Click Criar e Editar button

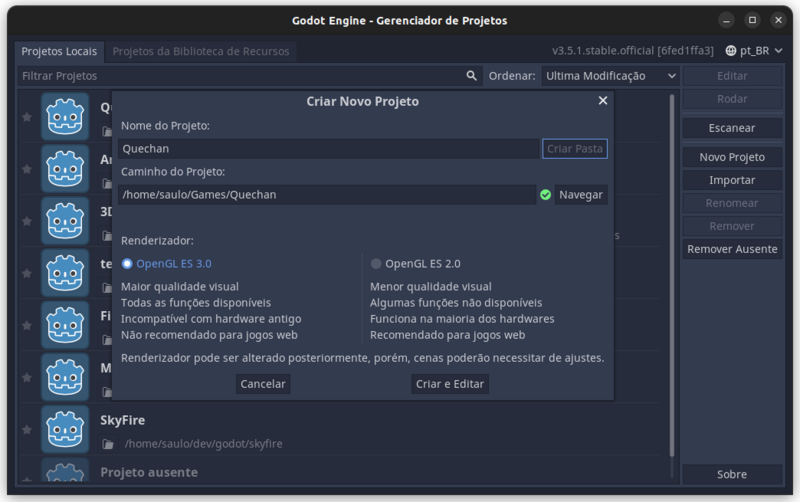tap(449, 384)
